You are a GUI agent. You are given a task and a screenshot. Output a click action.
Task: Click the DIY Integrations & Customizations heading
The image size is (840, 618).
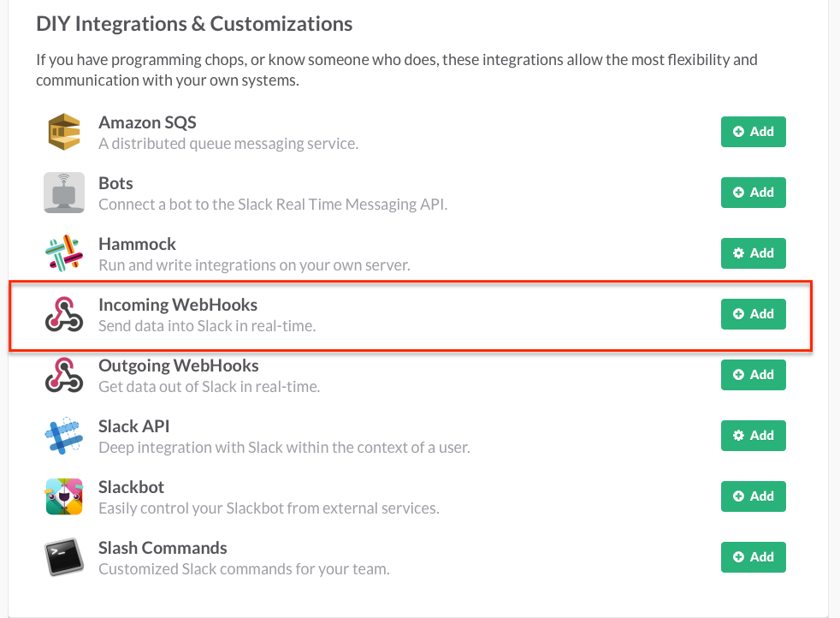click(x=193, y=24)
